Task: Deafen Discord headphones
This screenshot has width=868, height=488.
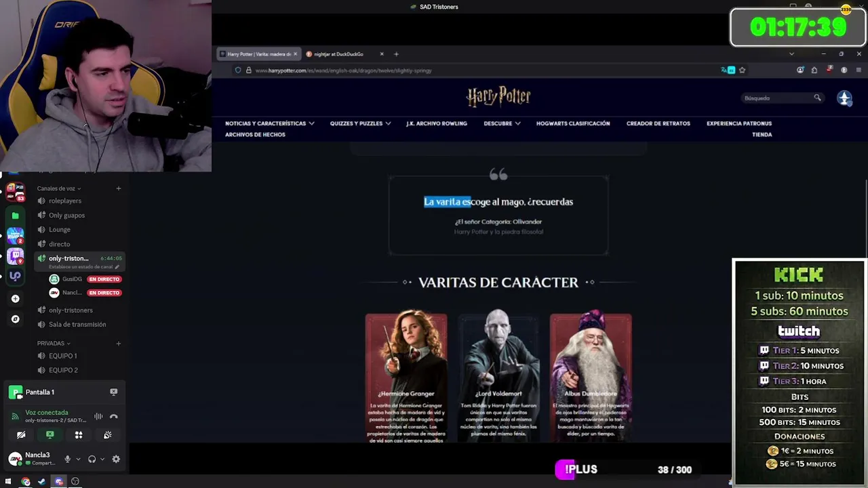Action: coord(92,459)
